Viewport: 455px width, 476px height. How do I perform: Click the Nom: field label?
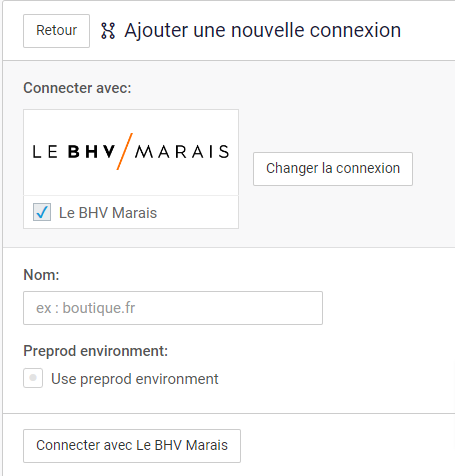point(41,275)
